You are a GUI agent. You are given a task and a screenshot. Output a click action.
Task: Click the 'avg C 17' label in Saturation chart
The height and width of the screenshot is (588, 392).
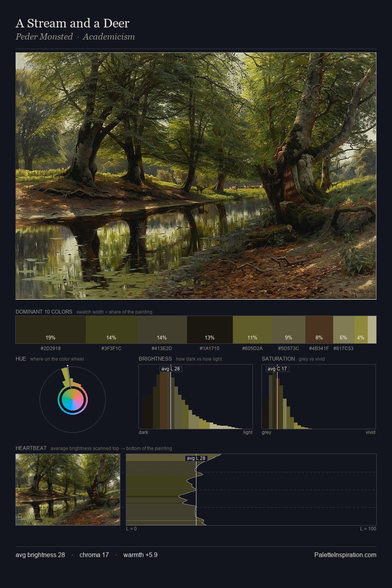pos(277,369)
